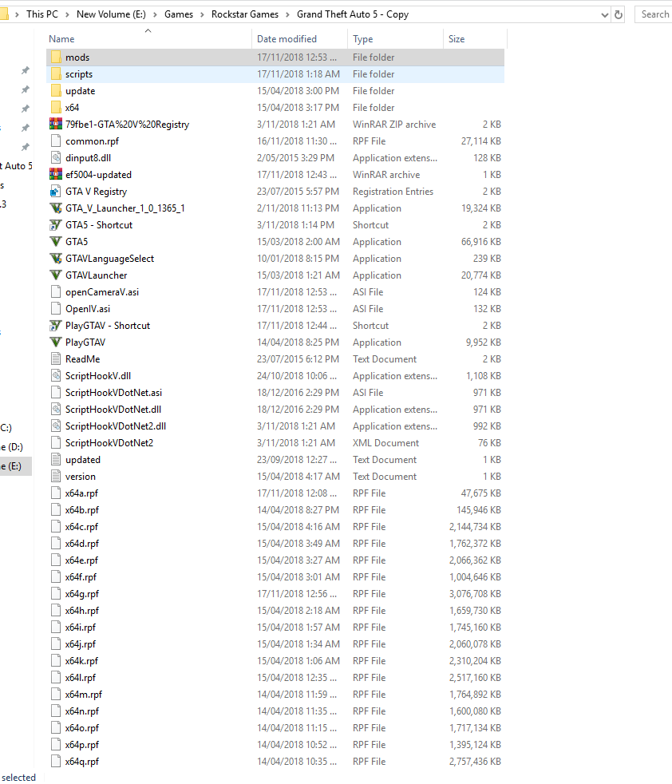Expand the chevron after Rockstar Games breadcrumb
Screen dimensions: 672x784
point(287,14)
